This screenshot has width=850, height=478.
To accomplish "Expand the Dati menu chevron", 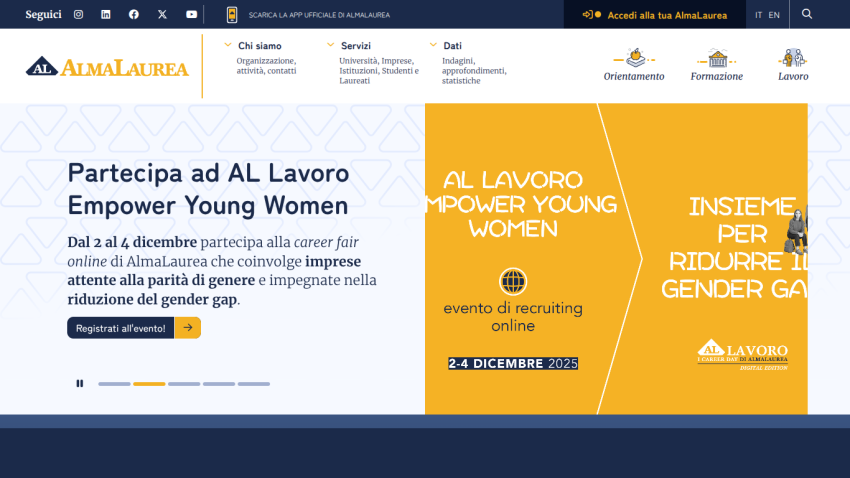I will coord(433,45).
